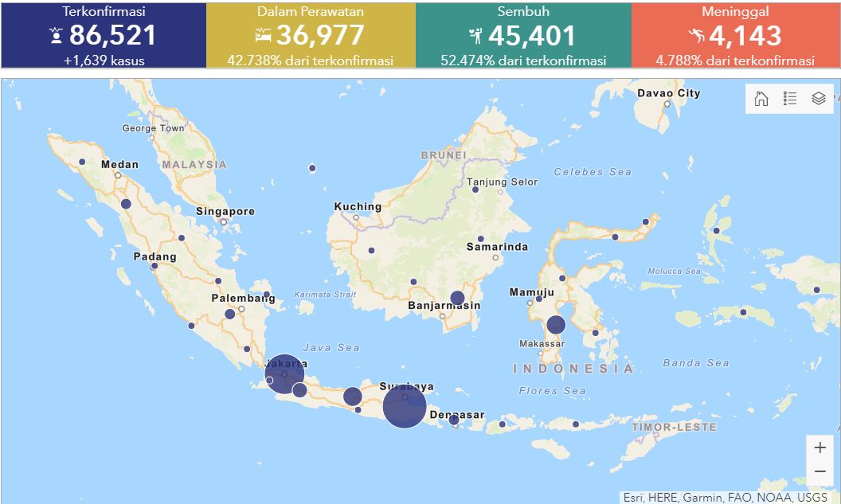Select the case bubble beside Palembang
This screenshot has width=841, height=504.
click(x=230, y=315)
